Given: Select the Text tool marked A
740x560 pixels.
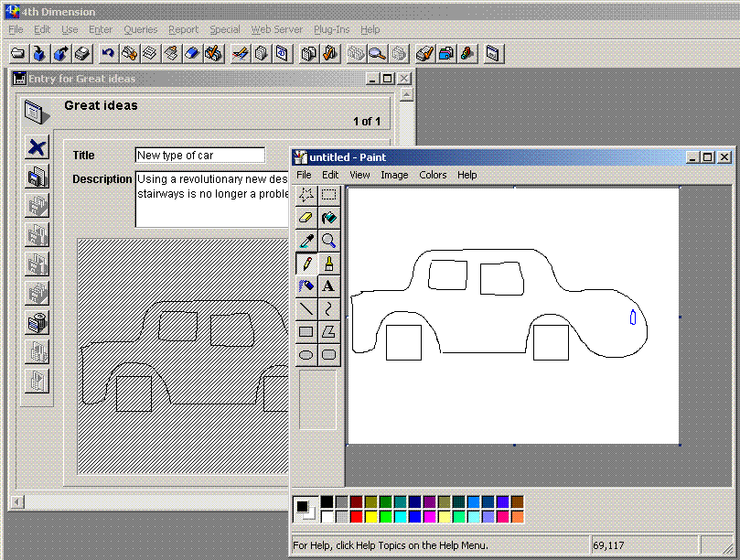Looking at the screenshot, I should [329, 286].
